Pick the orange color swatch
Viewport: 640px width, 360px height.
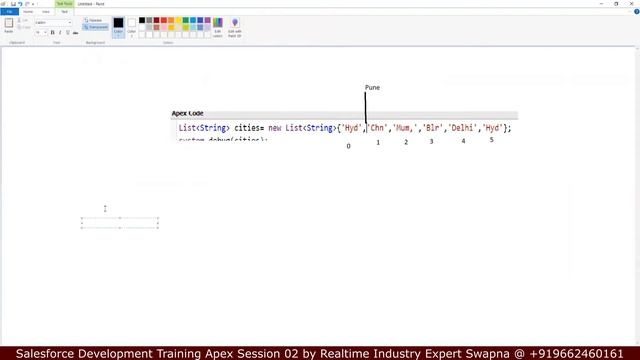(171, 20)
